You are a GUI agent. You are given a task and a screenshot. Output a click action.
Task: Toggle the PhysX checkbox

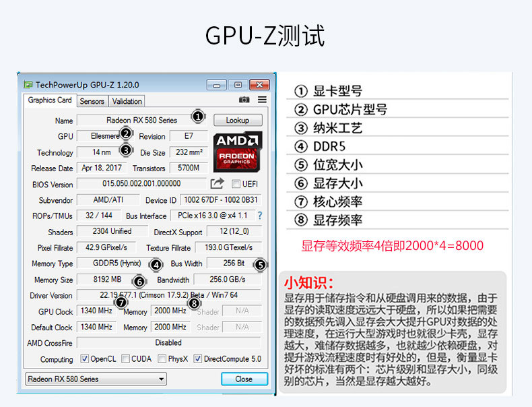[x=162, y=358]
